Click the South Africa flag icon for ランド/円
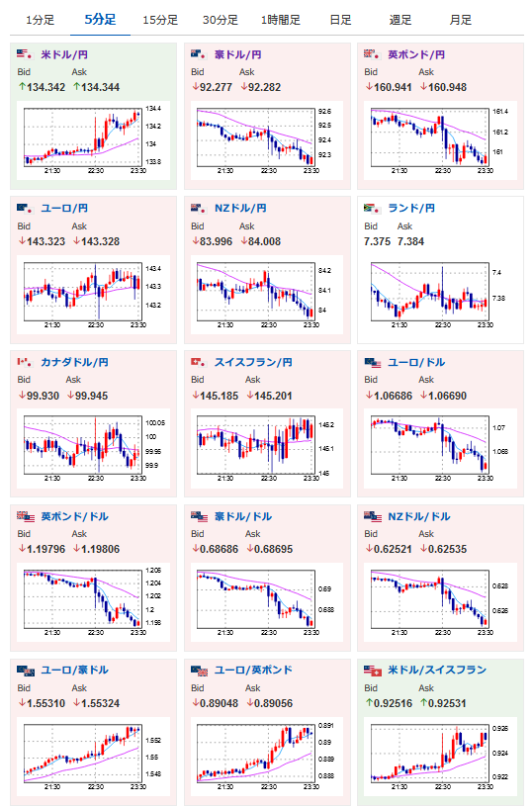Screen dimensions: 532x808 pos(373,209)
